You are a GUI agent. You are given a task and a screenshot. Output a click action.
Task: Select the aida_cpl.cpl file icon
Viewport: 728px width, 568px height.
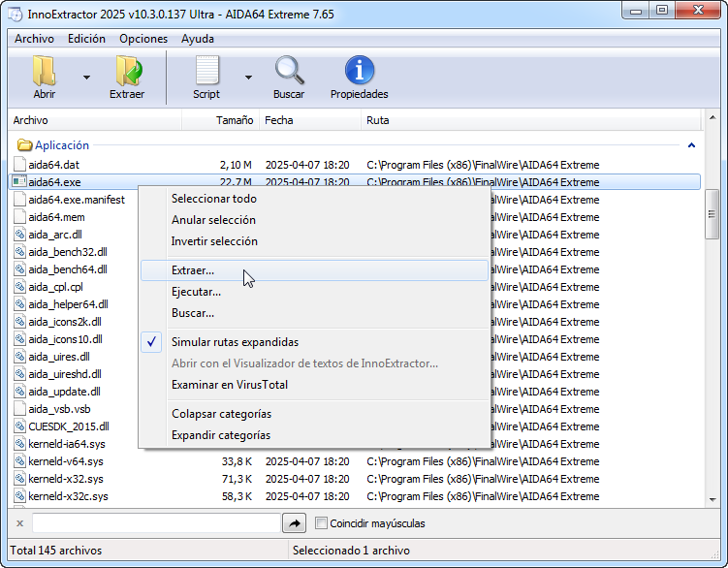pyautogui.click(x=19, y=287)
